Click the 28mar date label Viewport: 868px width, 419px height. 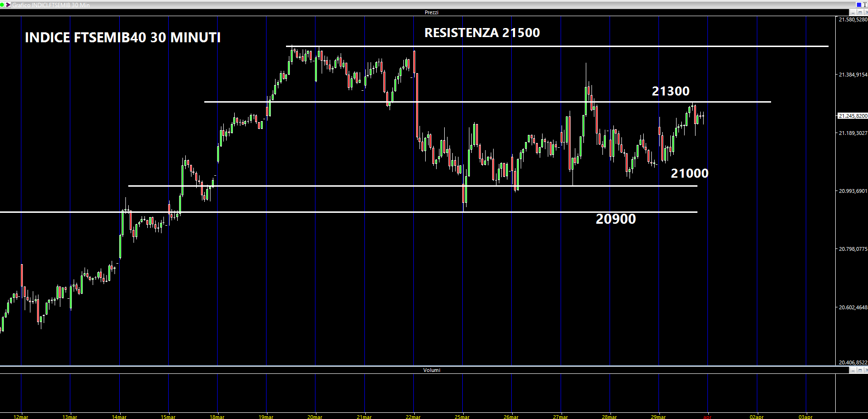click(610, 417)
